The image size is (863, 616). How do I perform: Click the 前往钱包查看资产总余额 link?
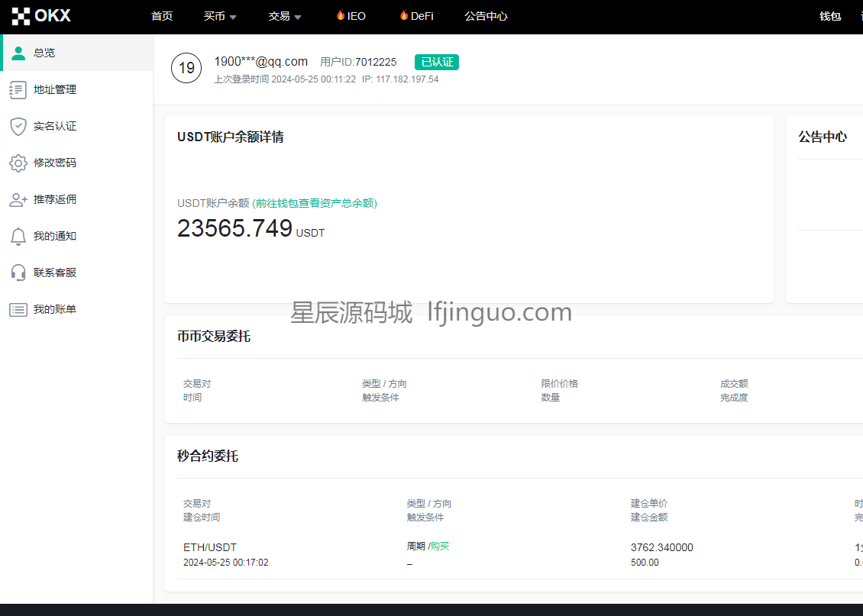(315, 203)
